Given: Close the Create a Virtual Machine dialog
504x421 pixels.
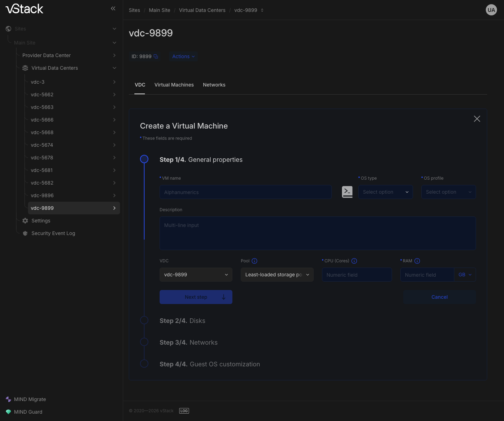Looking at the screenshot, I should [477, 119].
